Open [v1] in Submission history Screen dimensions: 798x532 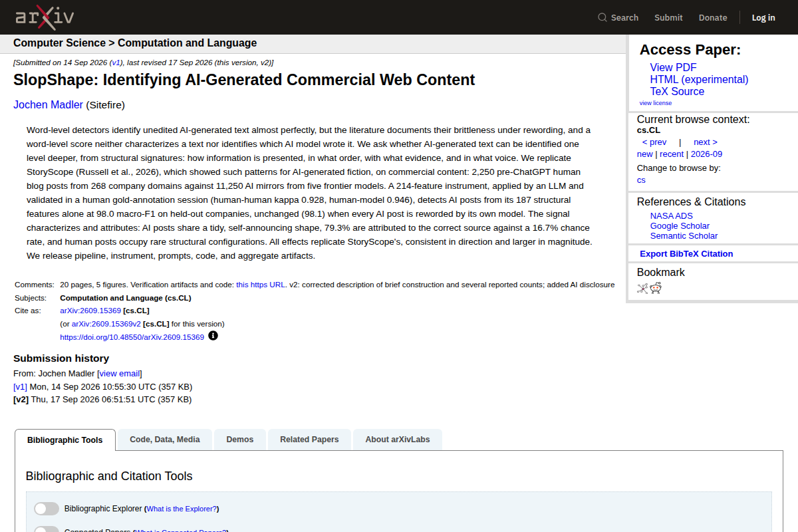[21, 386]
